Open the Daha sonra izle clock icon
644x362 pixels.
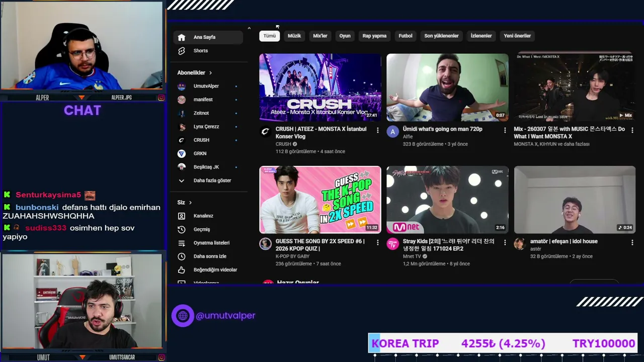tap(182, 256)
